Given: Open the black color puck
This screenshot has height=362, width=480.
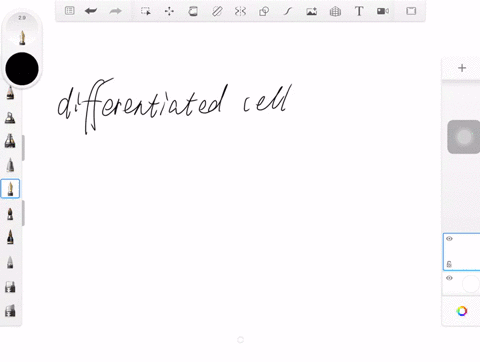Looking at the screenshot, I should [22, 69].
